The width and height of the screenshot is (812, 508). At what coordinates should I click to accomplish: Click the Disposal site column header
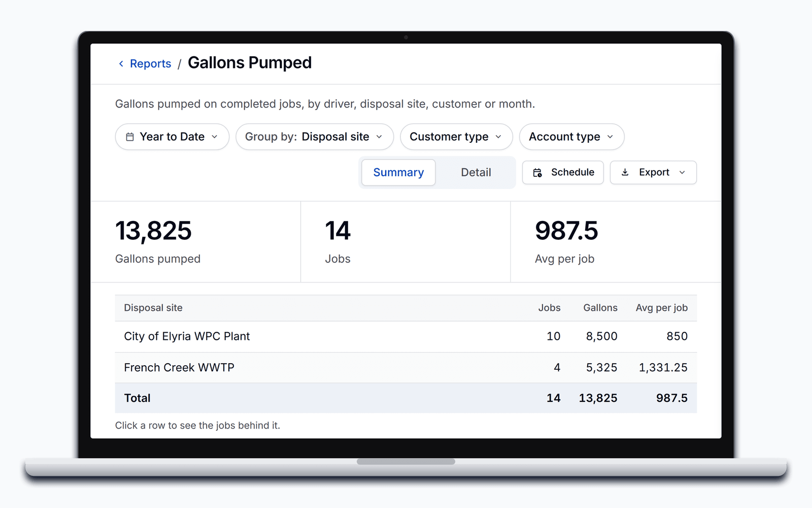coord(153,308)
